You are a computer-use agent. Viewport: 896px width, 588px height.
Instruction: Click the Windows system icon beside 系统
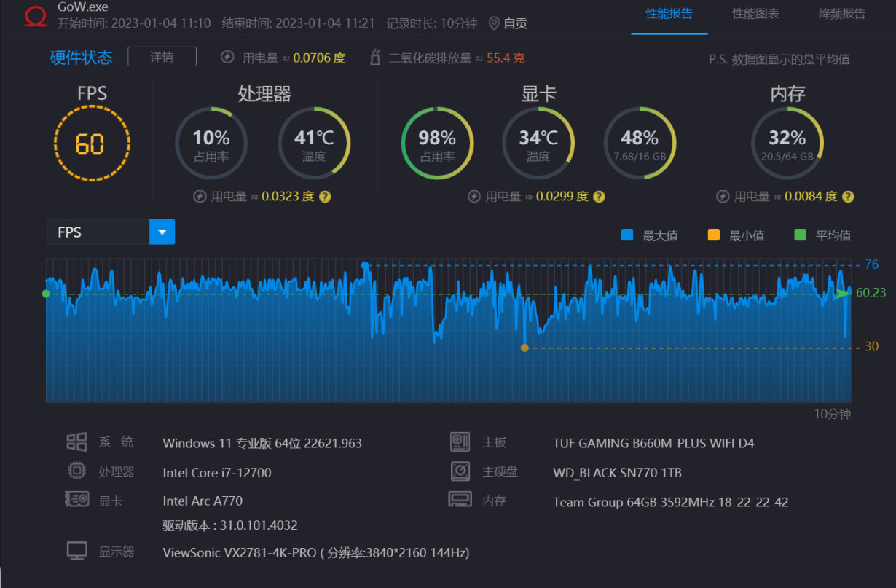click(x=76, y=442)
